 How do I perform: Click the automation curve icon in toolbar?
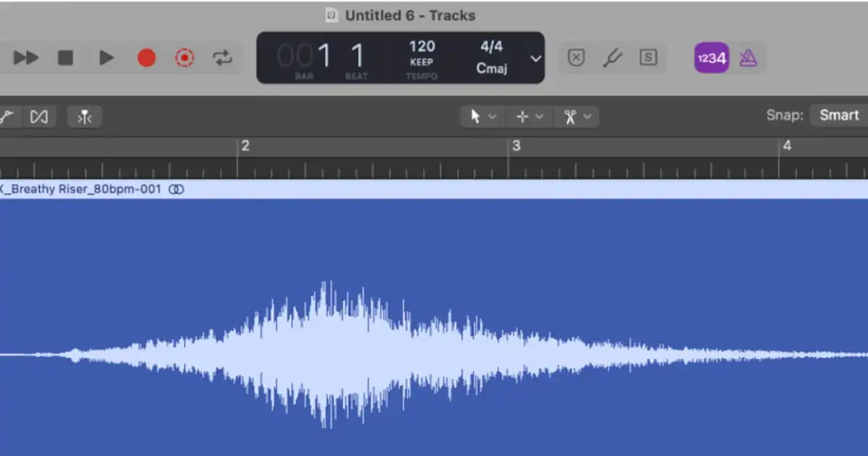(6, 117)
